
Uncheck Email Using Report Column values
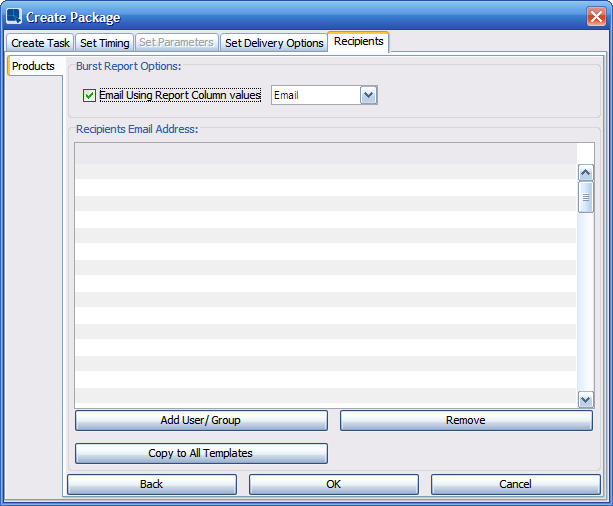tap(89, 95)
